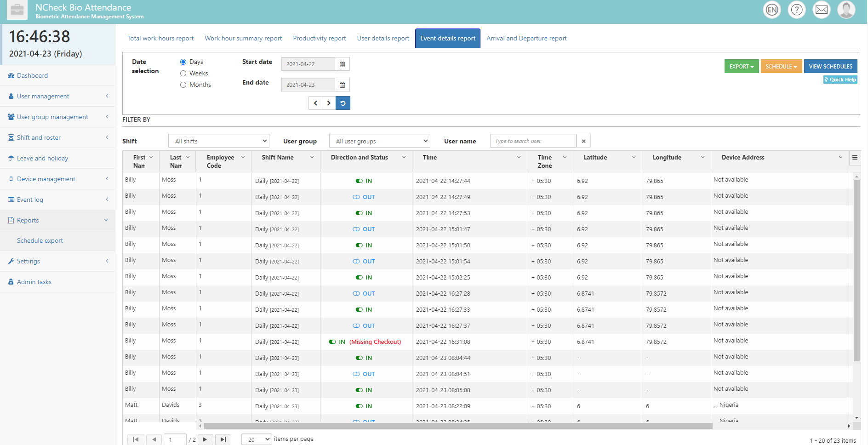Viewport: 868px width, 445px height.
Task: Open the All user groups dropdown
Action: 380,141
